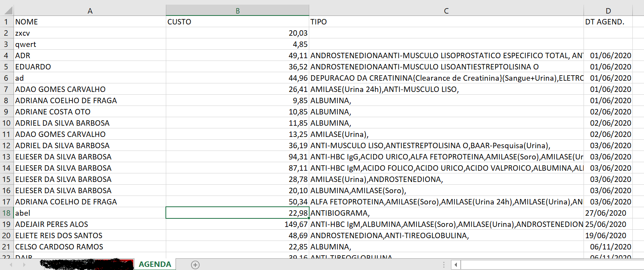The height and width of the screenshot is (270, 644).
Task: Click the CUSTO header cell
Action: click(238, 22)
